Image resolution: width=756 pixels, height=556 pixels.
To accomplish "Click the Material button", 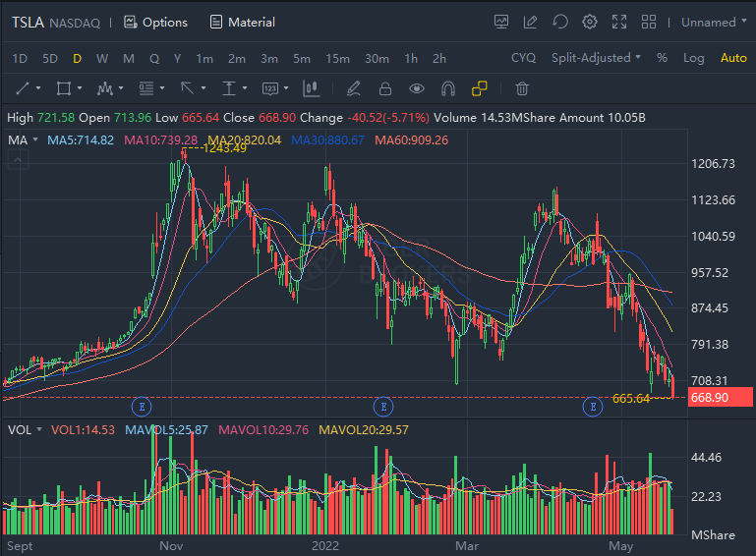I will (242, 22).
